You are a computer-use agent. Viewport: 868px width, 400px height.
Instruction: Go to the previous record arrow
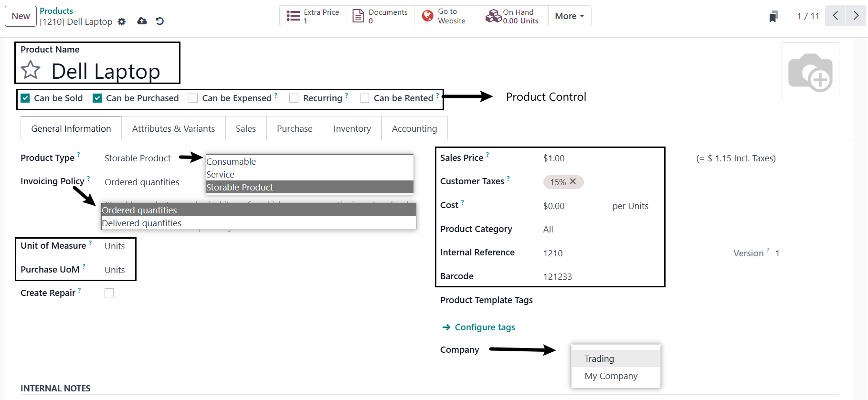[835, 16]
